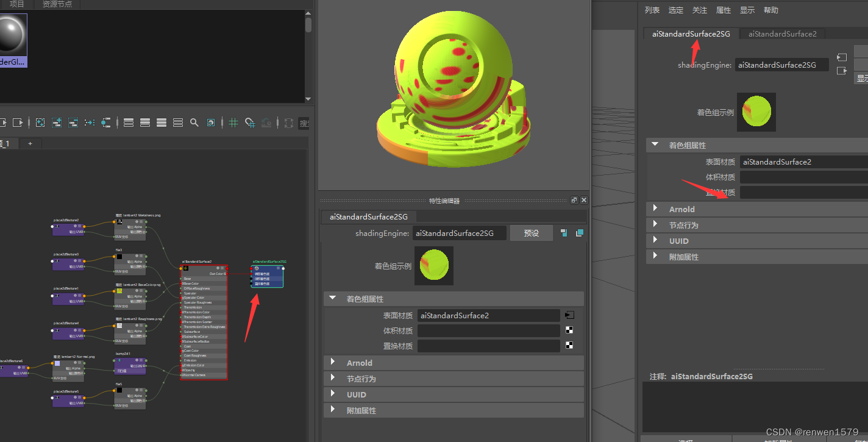Image resolution: width=868 pixels, height=442 pixels.
Task: Open the 帮助 menu
Action: tap(771, 10)
